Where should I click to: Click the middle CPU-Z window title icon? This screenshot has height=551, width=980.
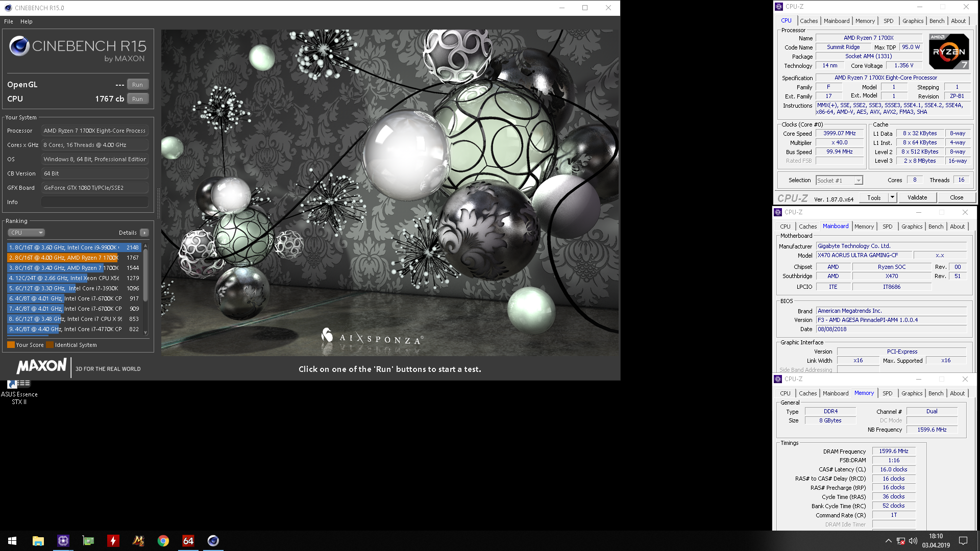(778, 212)
